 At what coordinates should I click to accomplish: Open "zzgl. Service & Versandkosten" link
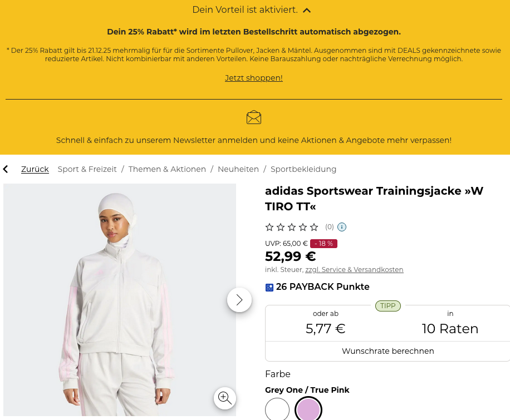click(x=354, y=270)
